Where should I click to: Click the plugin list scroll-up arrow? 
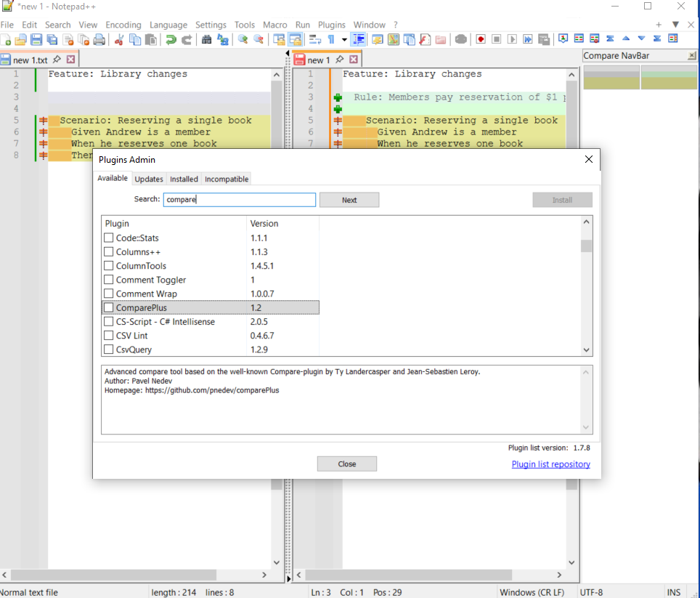point(586,222)
